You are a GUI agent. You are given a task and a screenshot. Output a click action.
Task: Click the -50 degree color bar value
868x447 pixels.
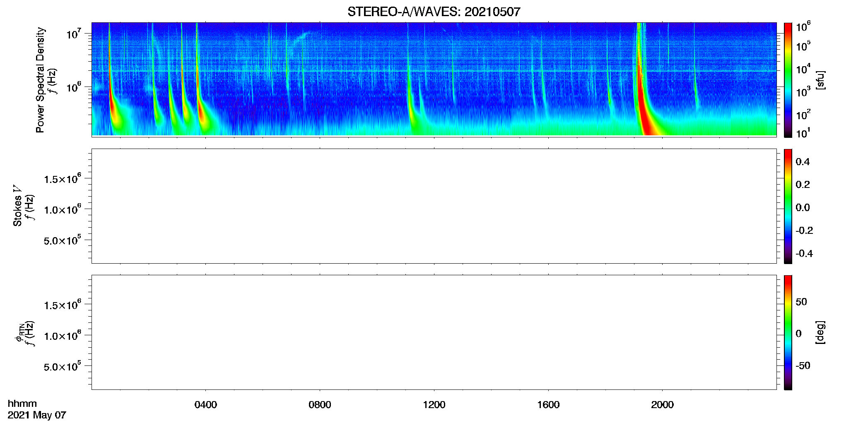[803, 365]
